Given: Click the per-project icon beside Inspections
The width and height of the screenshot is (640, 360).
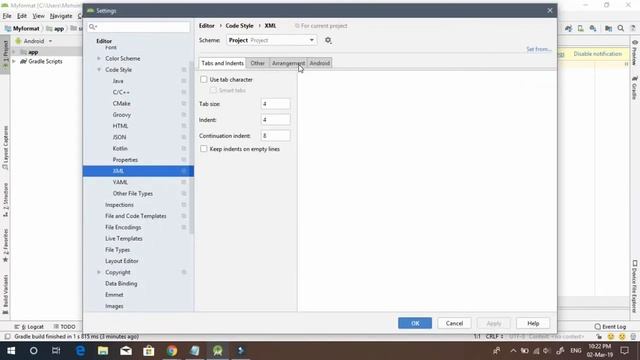Looking at the screenshot, I should click(184, 204).
